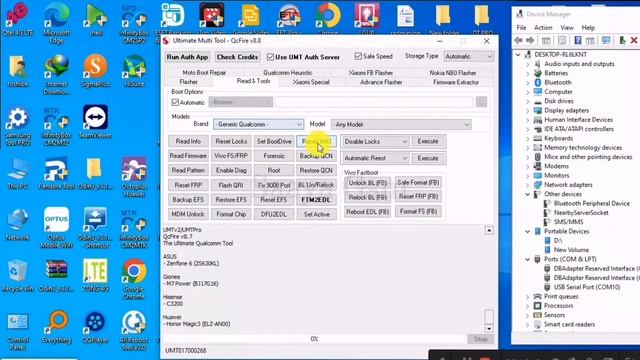The height and width of the screenshot is (360, 640).
Task: Click Device Manager back arrow toolbar icon
Action: (x=519, y=40)
